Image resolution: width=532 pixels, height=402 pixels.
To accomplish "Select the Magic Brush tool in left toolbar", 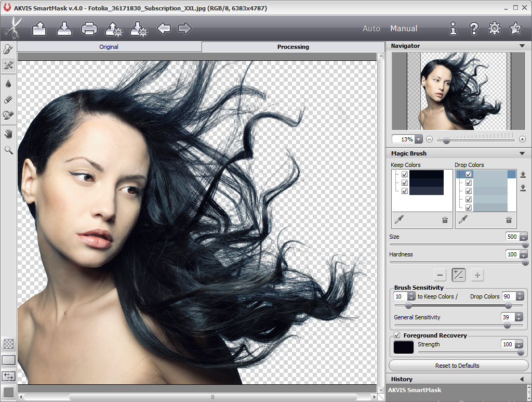I will coord(8,65).
